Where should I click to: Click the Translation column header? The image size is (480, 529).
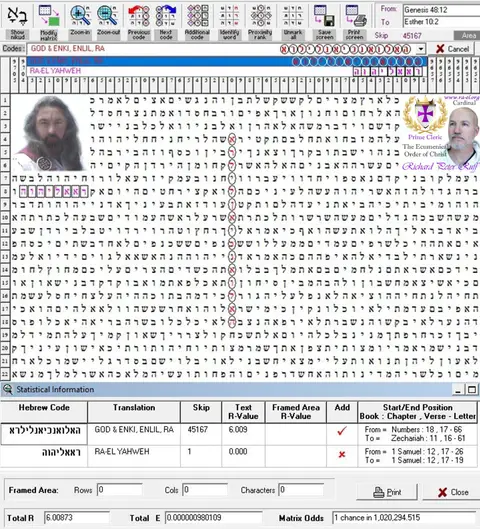(x=134, y=412)
